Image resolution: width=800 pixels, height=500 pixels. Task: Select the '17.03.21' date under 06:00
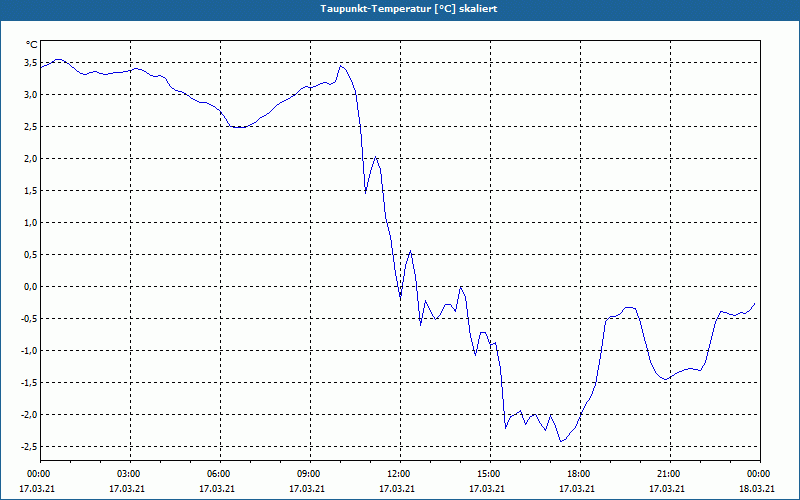click(217, 489)
